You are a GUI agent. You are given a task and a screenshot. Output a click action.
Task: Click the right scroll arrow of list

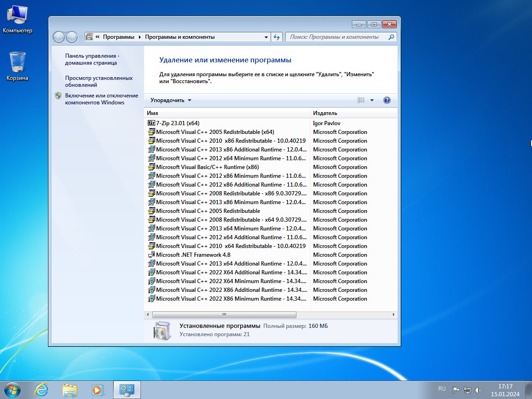393,314
